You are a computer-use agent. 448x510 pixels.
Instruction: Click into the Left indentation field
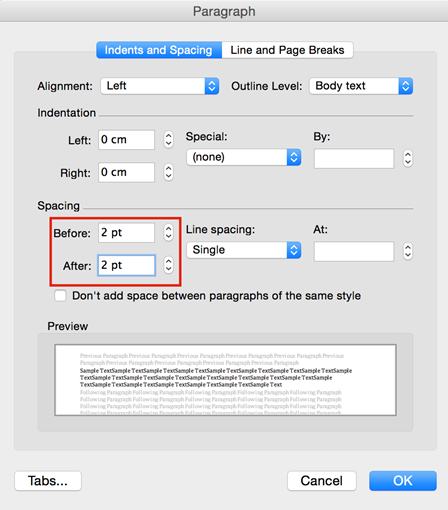coord(126,140)
